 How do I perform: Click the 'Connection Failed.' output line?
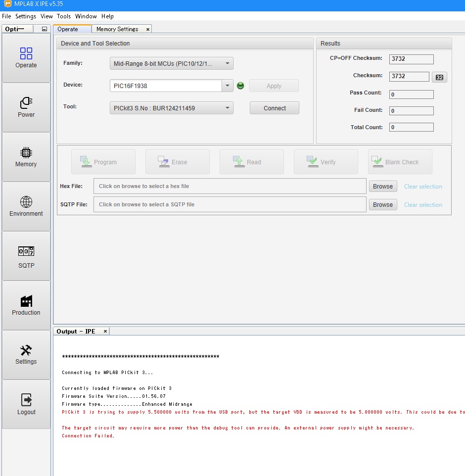click(88, 435)
